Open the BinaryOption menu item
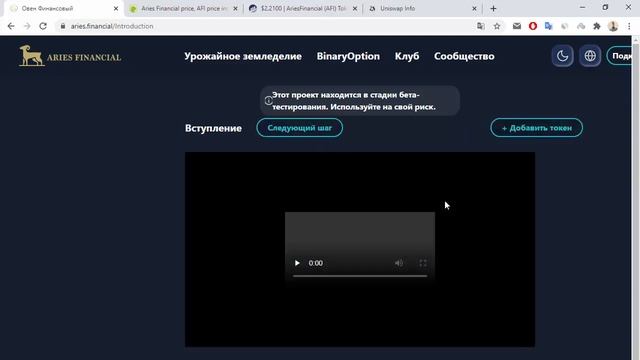Image resolution: width=640 pixels, height=360 pixels. [348, 56]
